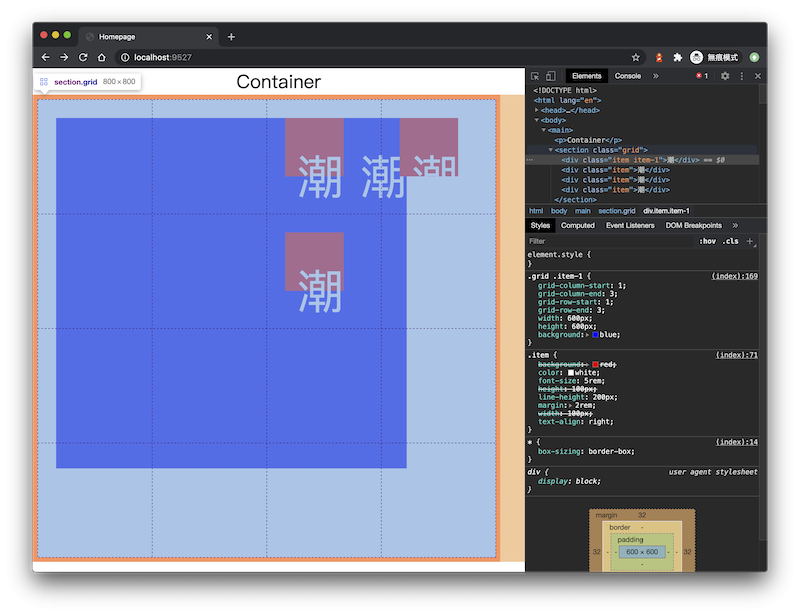This screenshot has height=615, width=800.
Task: Open the DOM Breakpoints tab
Action: pyautogui.click(x=693, y=226)
